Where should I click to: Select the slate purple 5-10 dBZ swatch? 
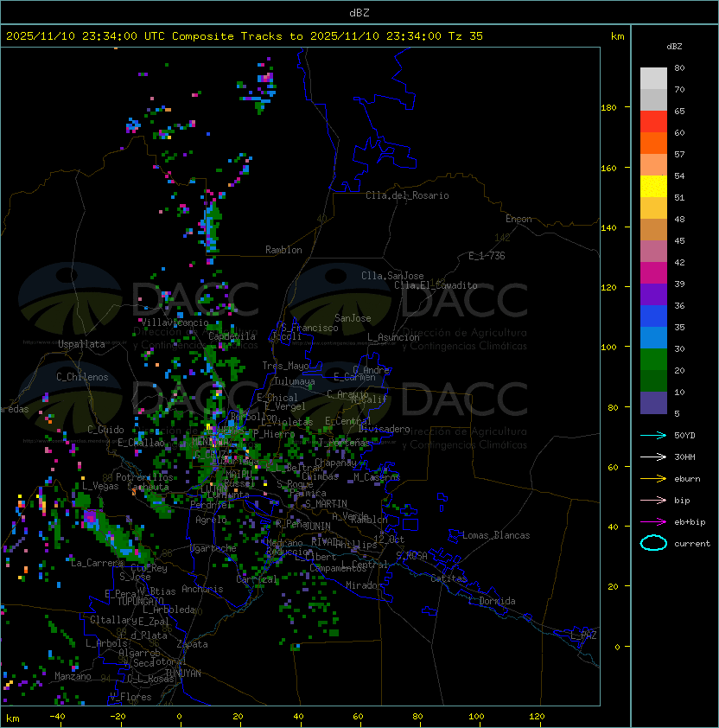[x=653, y=403]
